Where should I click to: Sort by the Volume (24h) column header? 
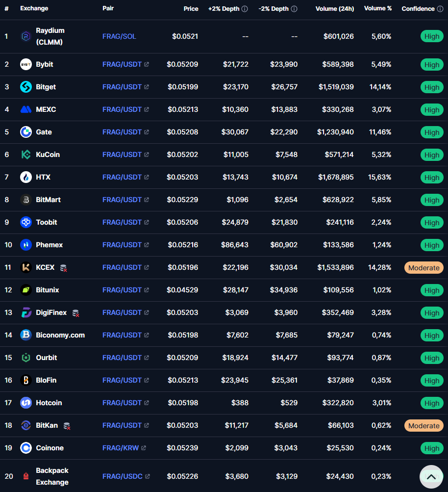[335, 9]
